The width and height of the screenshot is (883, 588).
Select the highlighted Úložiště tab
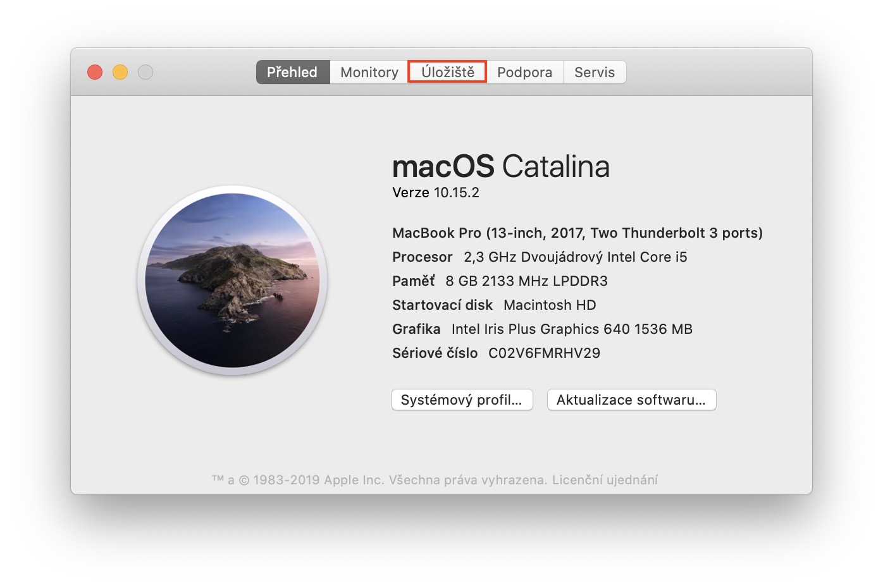447,72
